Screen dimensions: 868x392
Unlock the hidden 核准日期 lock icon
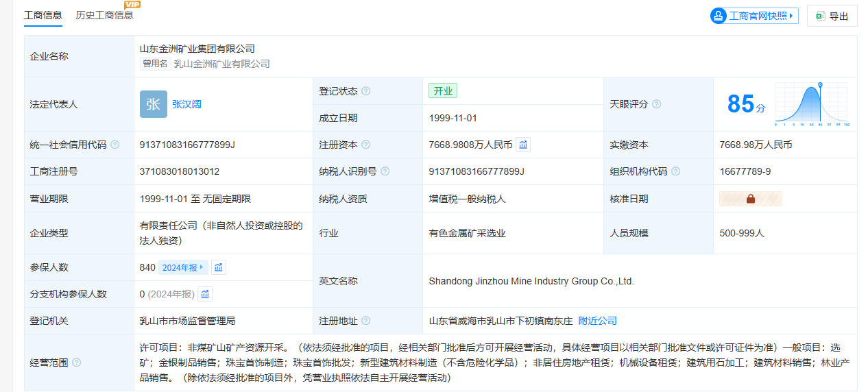coord(750,199)
